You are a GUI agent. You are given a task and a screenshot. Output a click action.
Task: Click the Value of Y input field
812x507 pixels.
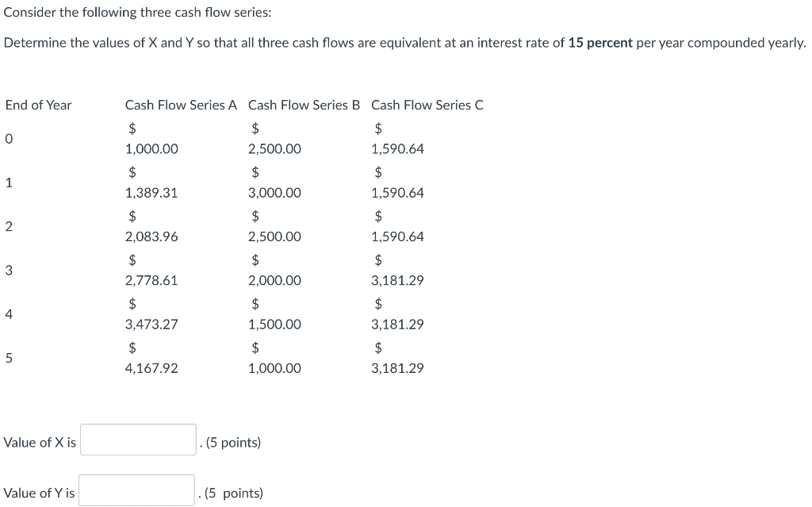pyautogui.click(x=136, y=492)
